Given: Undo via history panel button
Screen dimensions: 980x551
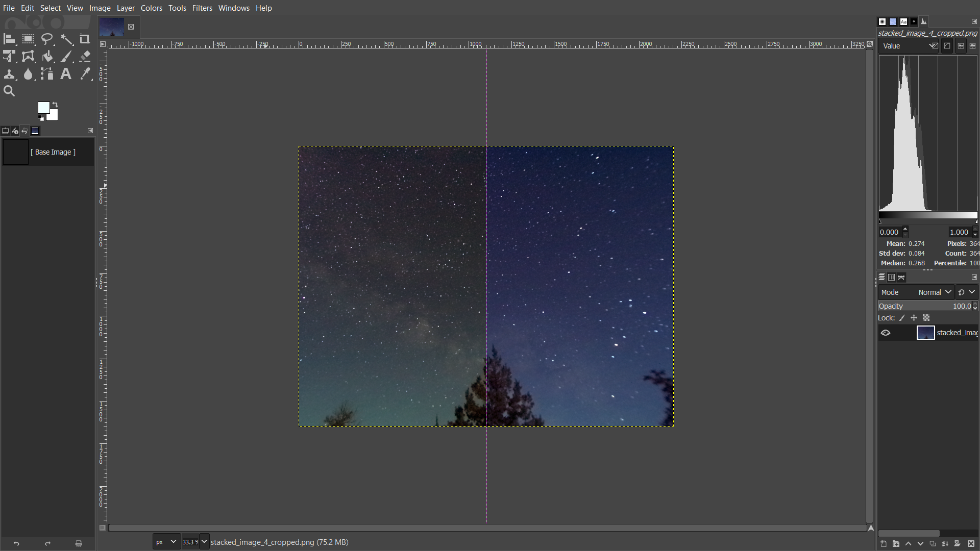Looking at the screenshot, I should 16,543.
